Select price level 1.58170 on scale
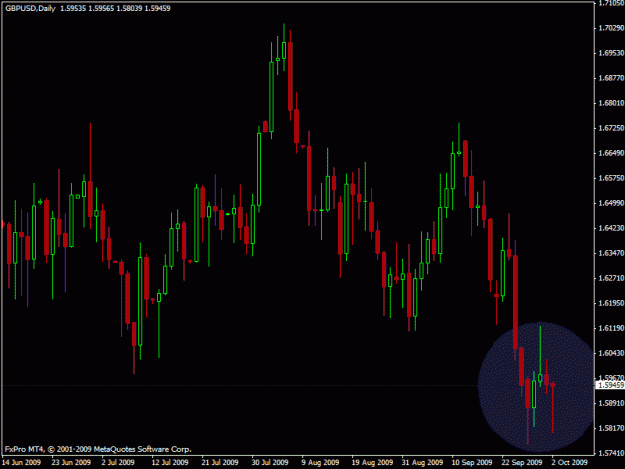Image resolution: width=625 pixels, height=469 pixels. [611, 428]
